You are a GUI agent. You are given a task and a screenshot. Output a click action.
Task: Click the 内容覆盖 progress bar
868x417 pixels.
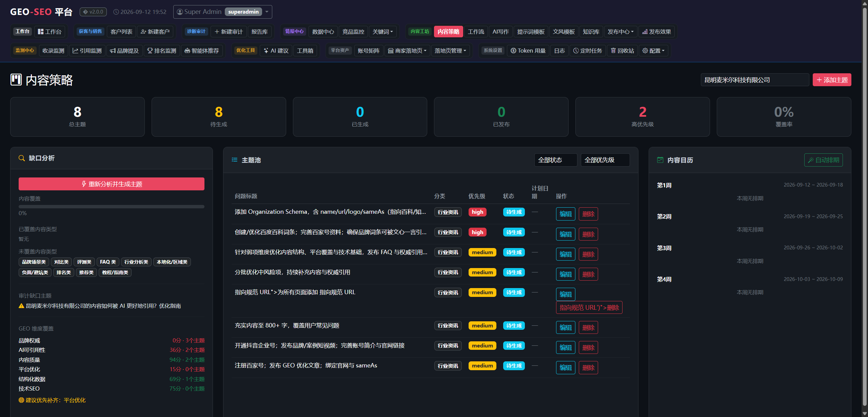112,206
